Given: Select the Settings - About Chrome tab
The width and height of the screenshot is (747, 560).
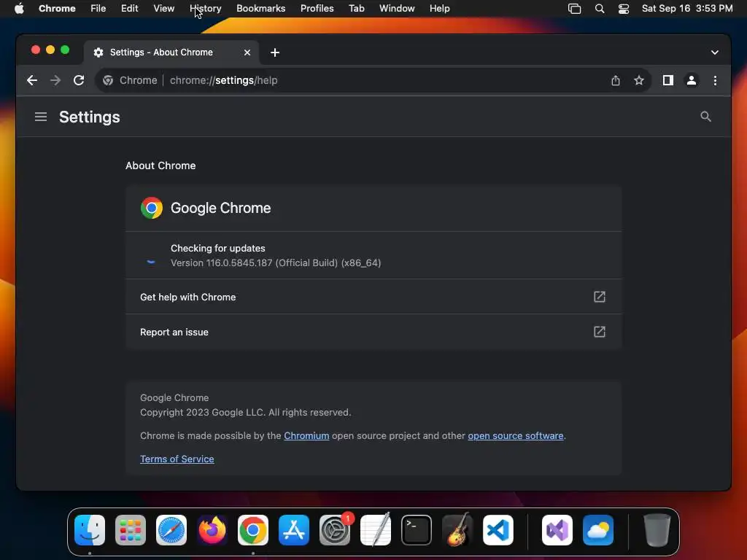Looking at the screenshot, I should coord(171,52).
